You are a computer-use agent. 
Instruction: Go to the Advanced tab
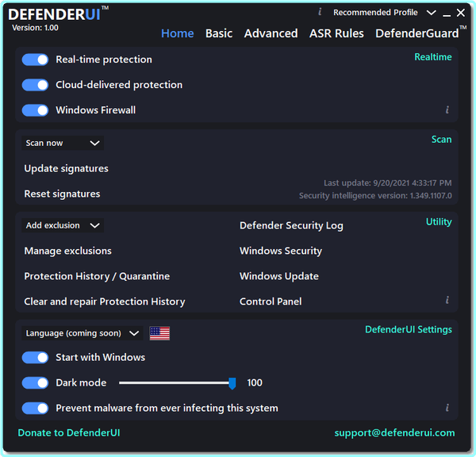pyautogui.click(x=271, y=33)
